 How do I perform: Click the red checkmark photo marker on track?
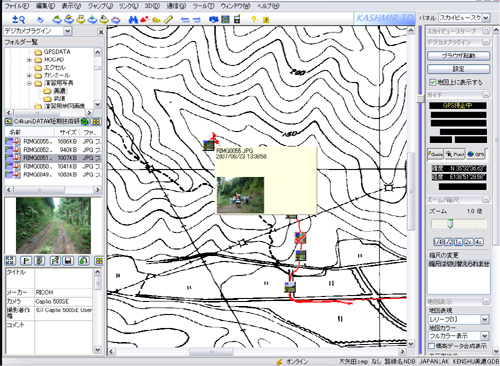tap(300, 238)
